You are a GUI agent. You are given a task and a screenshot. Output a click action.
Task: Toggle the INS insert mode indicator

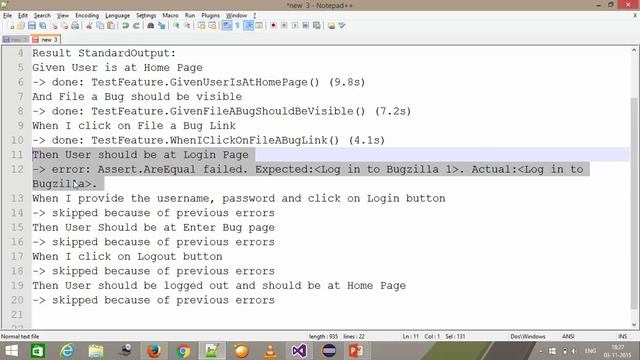(622, 337)
